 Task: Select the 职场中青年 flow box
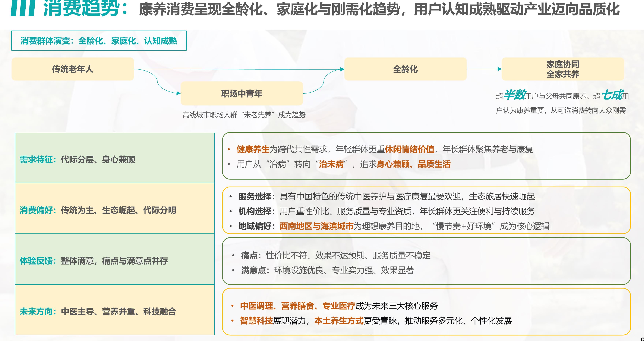[242, 93]
